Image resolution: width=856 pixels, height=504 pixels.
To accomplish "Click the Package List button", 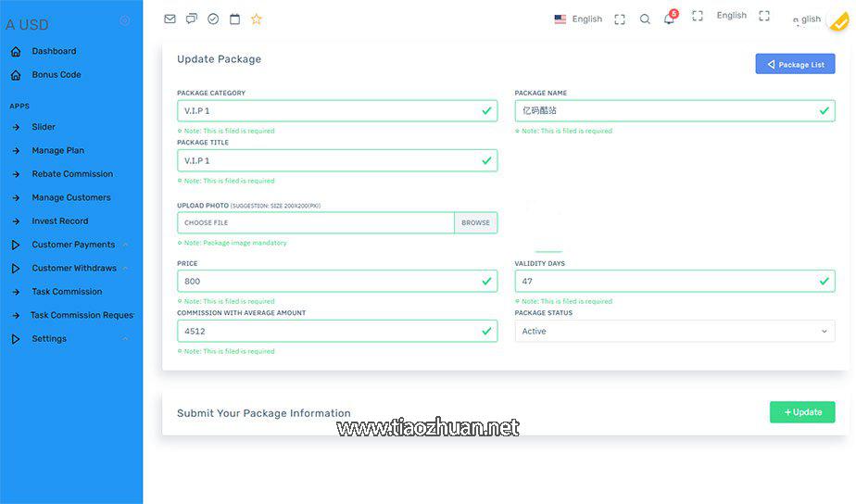I will 795,64.
